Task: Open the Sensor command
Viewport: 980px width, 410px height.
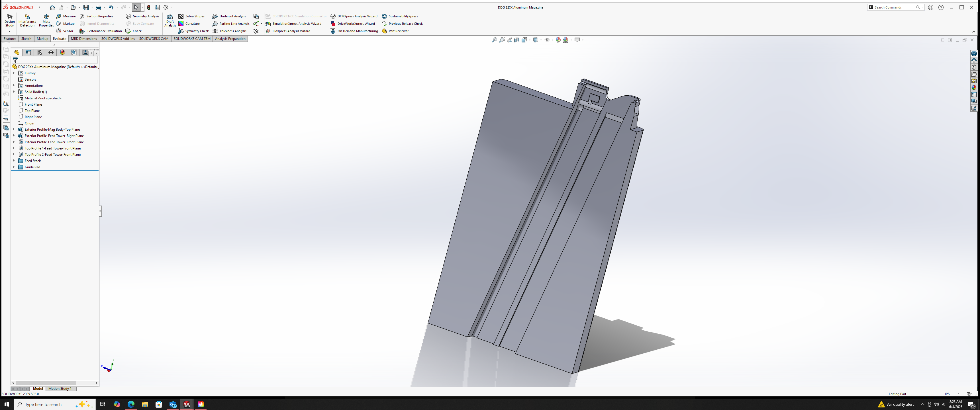Action: click(65, 31)
